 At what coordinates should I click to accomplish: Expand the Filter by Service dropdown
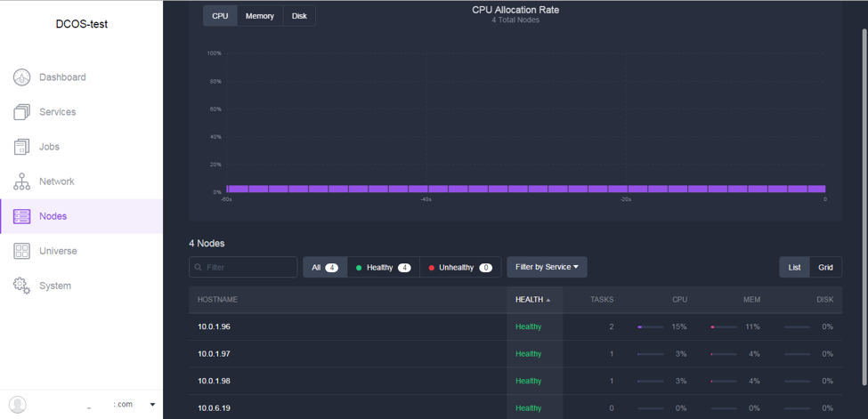tap(547, 267)
